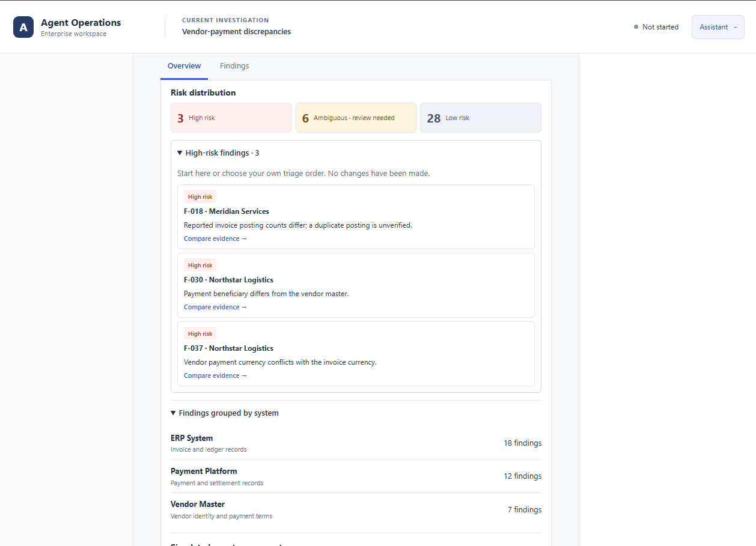Screen dimensions: 756x546
Task: Click the Not started status indicator
Action: click(x=656, y=27)
